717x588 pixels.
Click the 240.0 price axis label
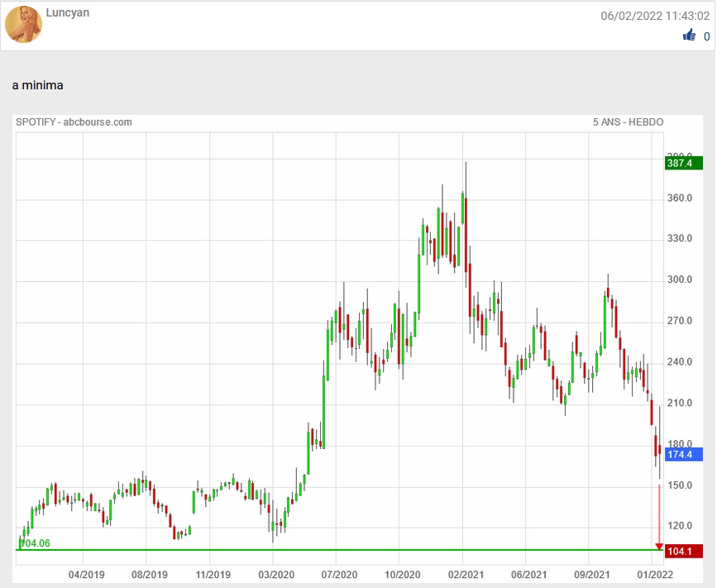680,361
